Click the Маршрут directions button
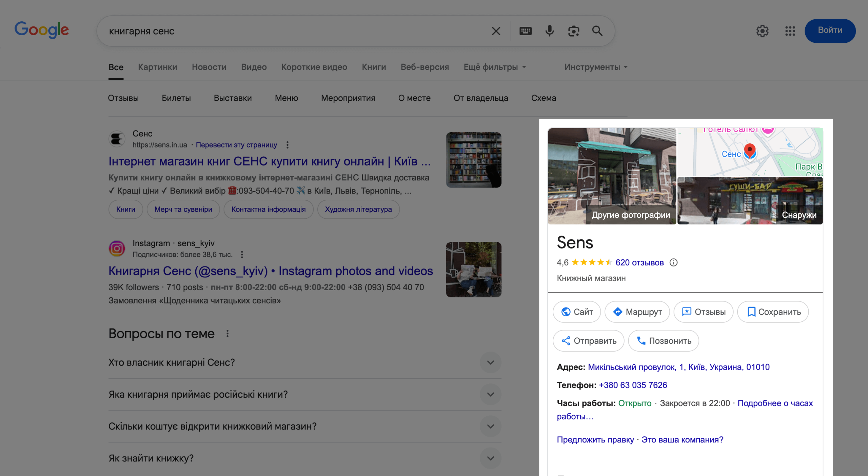868x476 pixels. click(637, 312)
